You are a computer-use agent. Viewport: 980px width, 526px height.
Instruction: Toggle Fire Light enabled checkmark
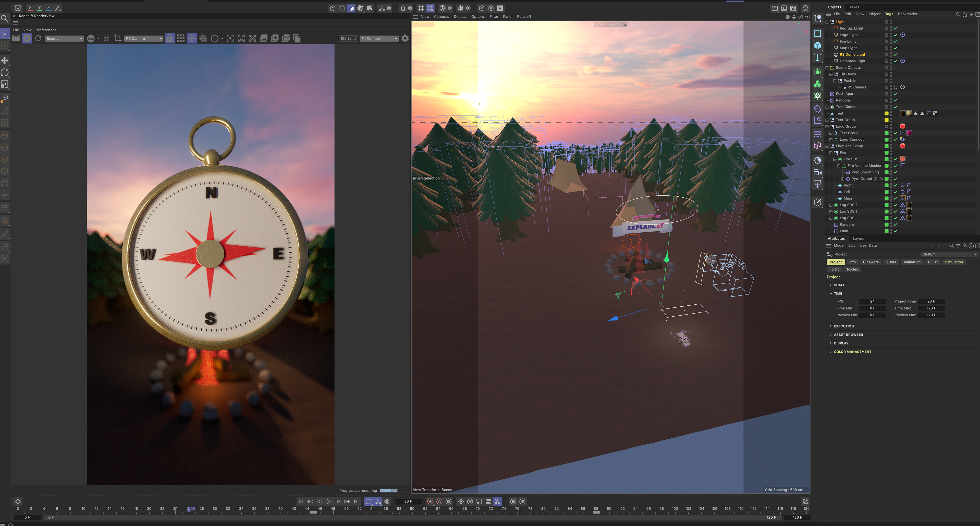(x=896, y=41)
